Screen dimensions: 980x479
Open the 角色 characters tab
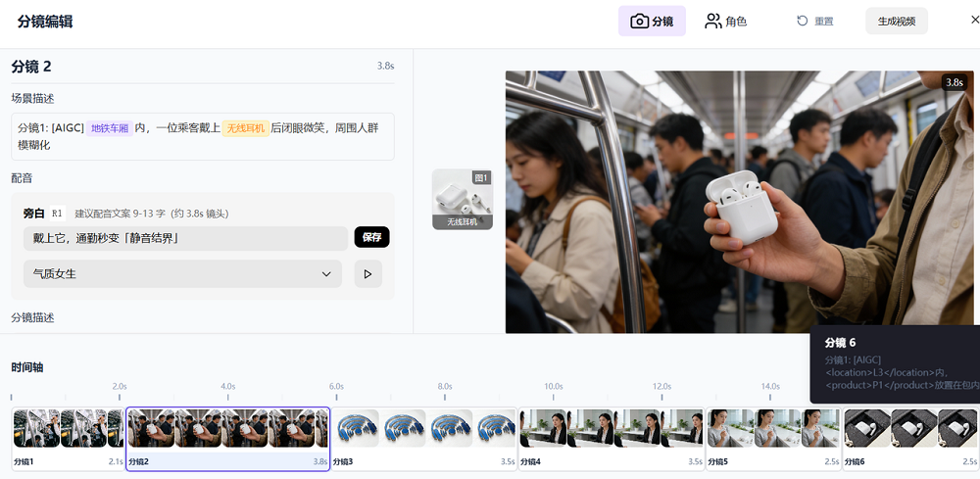tap(725, 21)
